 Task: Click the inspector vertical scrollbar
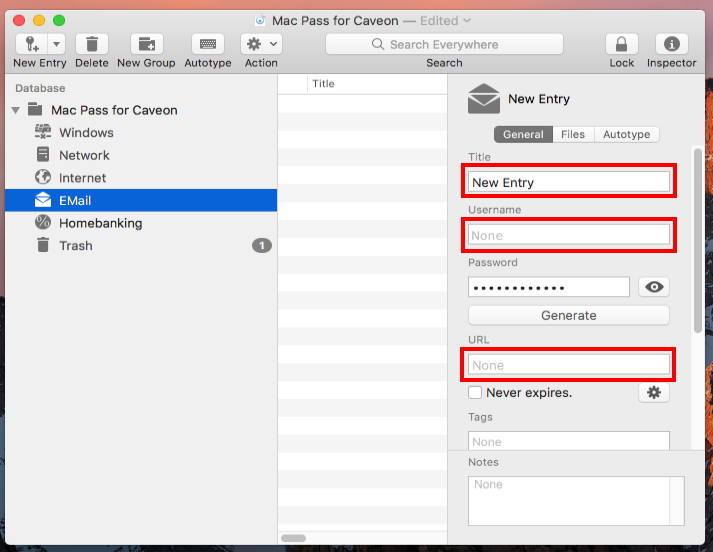pyautogui.click(x=698, y=241)
